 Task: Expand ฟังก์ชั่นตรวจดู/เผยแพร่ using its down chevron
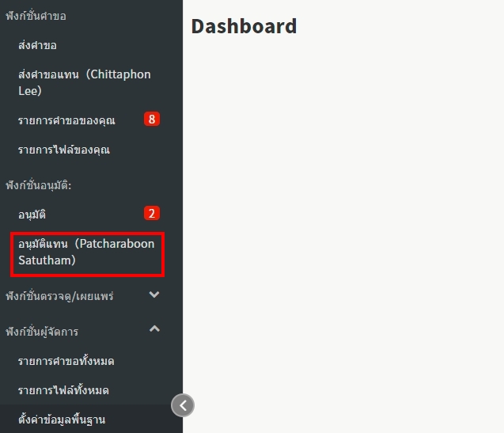pos(154,295)
